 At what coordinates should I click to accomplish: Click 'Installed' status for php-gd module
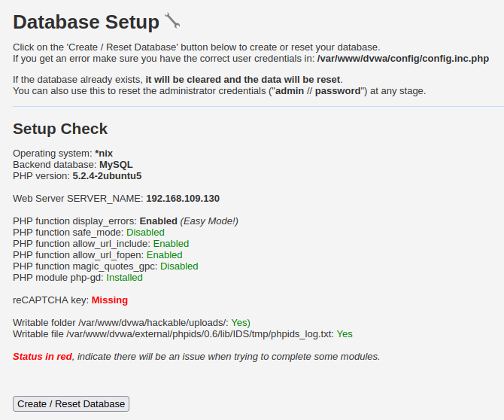[124, 278]
